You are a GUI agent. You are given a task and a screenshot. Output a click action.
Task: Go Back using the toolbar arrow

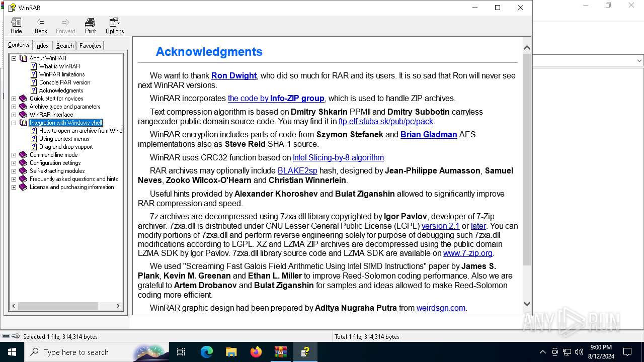pos(41,26)
